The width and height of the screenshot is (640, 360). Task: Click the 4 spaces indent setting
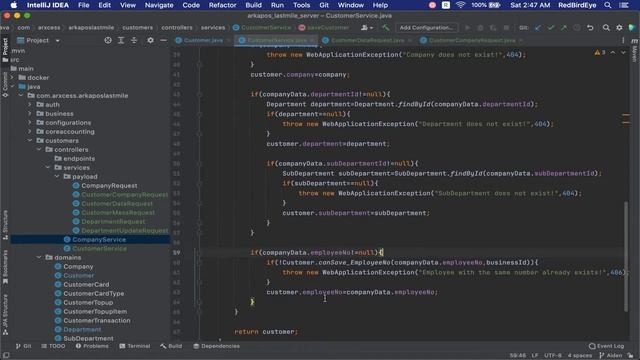(580, 356)
